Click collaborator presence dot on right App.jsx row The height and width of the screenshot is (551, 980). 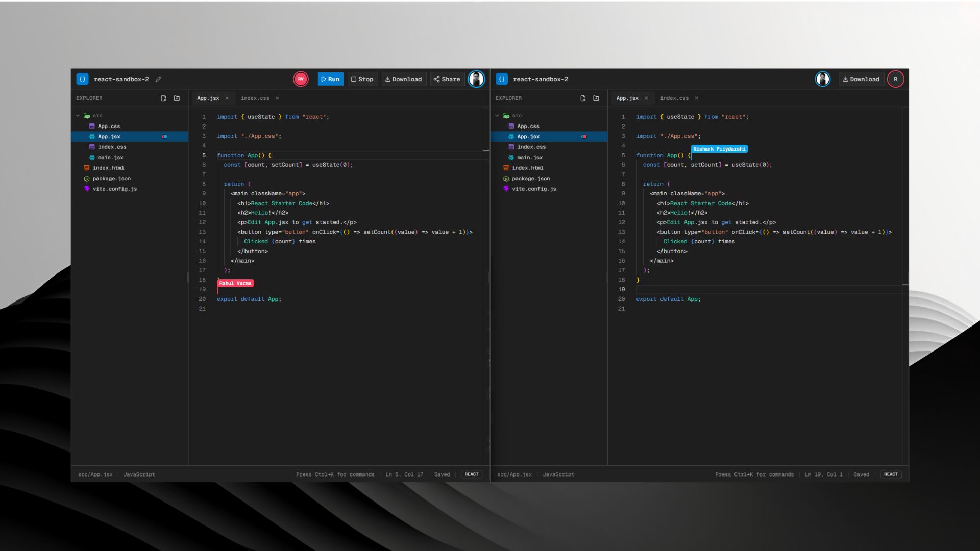584,137
